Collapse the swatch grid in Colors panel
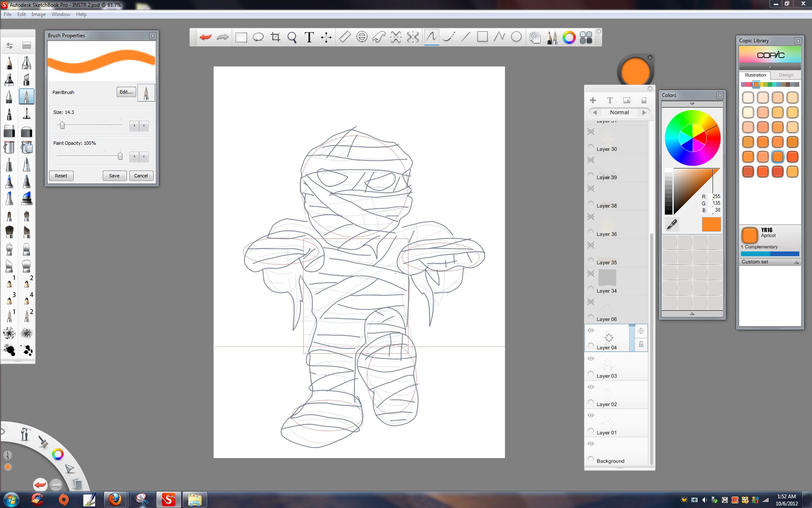The image size is (812, 508). click(692, 314)
